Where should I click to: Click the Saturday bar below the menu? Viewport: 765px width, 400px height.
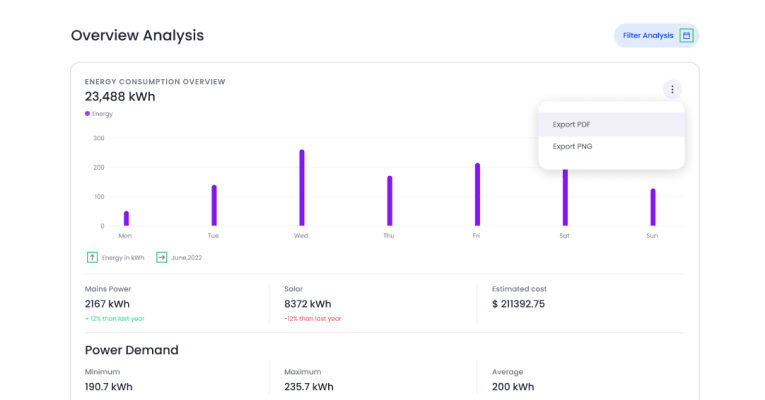[565, 198]
